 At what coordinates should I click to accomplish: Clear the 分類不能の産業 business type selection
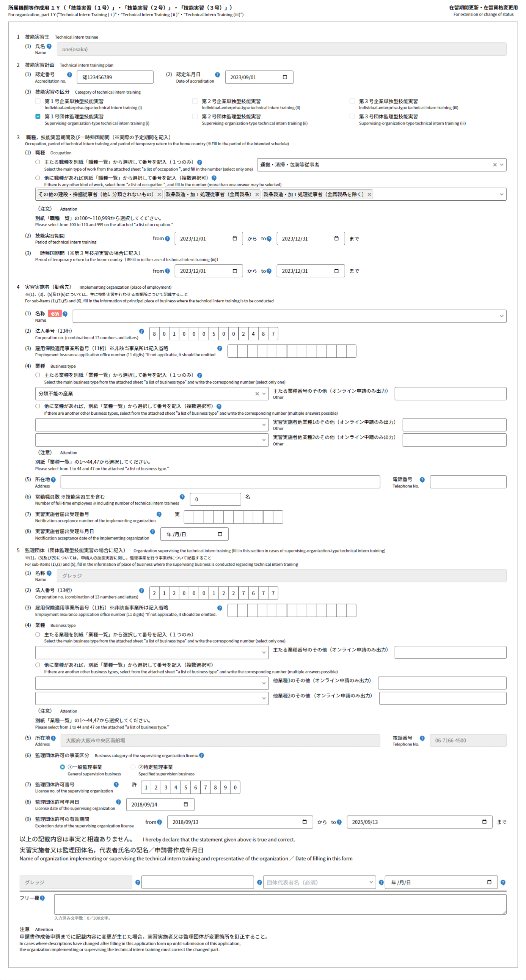257,394
